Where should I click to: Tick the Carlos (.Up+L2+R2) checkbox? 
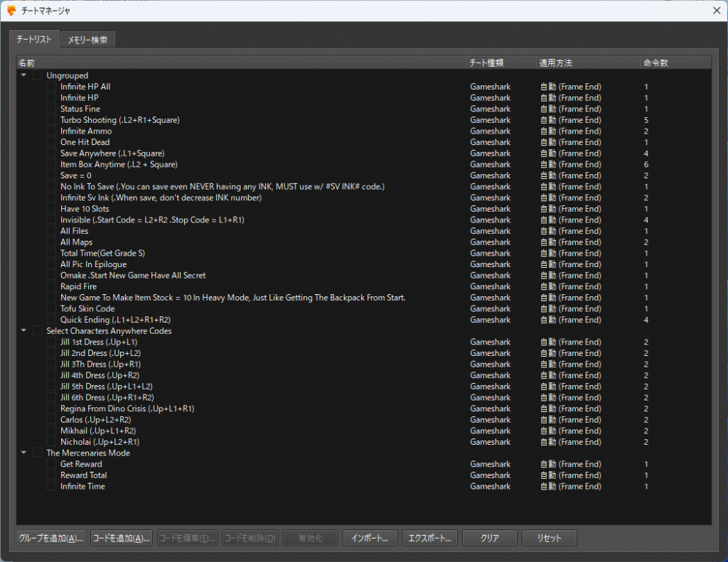[51, 419]
